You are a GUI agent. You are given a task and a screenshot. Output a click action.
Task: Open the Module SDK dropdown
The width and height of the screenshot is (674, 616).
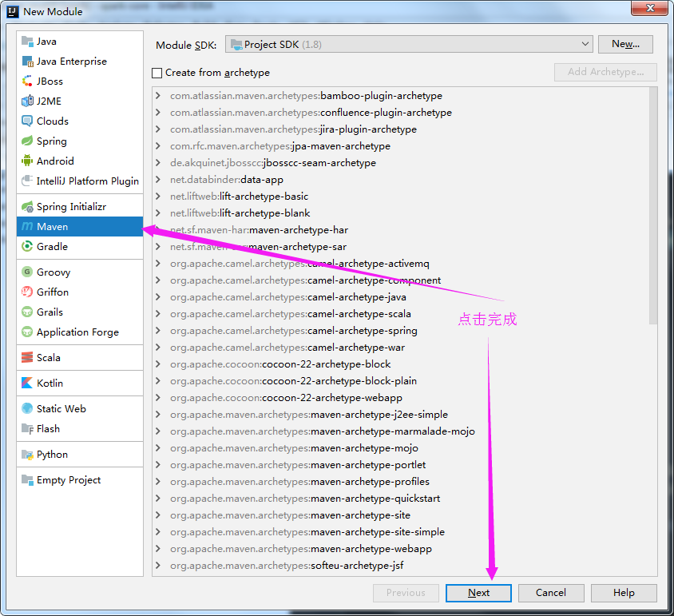point(409,44)
